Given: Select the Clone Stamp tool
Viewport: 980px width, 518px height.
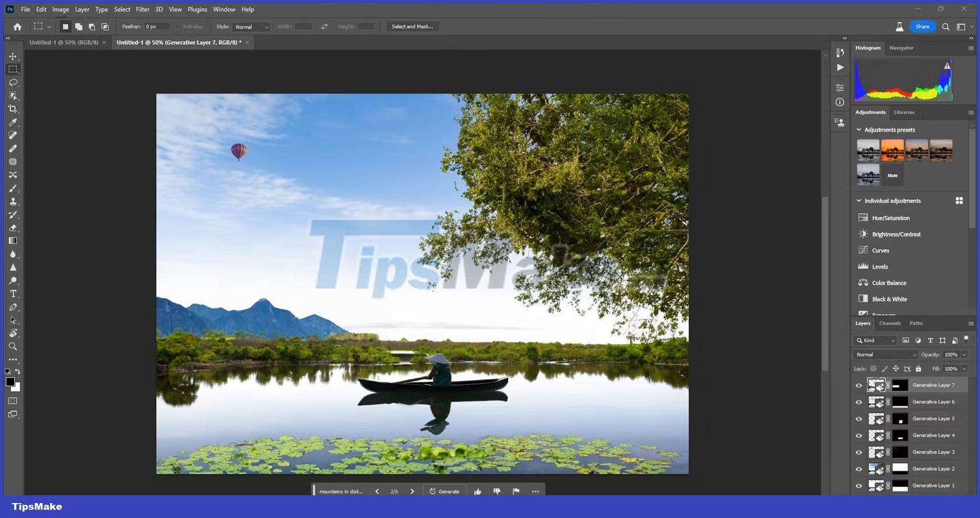Looking at the screenshot, I should point(13,201).
